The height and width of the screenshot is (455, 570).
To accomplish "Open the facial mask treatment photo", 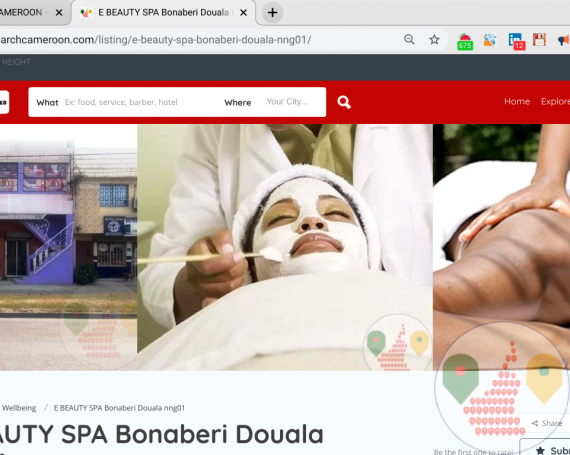I will point(285,247).
